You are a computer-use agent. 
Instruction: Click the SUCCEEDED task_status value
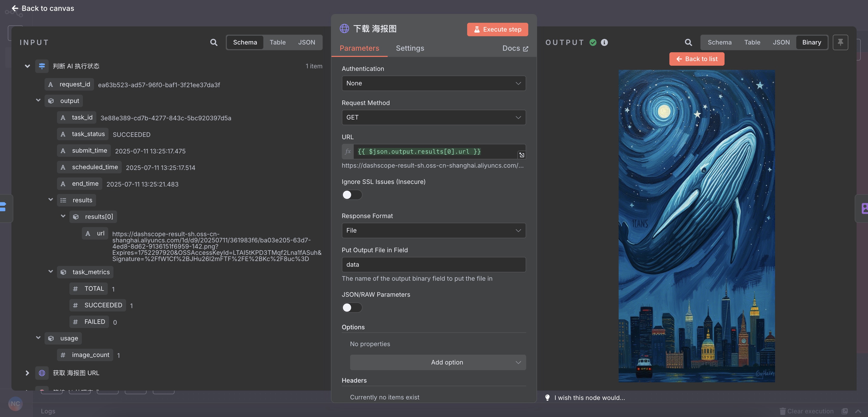[131, 135]
